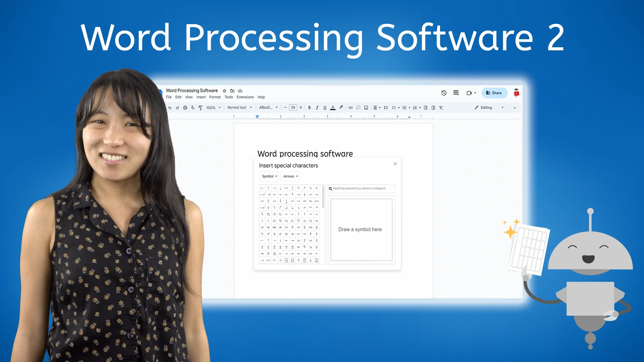The width and height of the screenshot is (644, 362).
Task: Open the Insert menu
Action: pos(201,97)
